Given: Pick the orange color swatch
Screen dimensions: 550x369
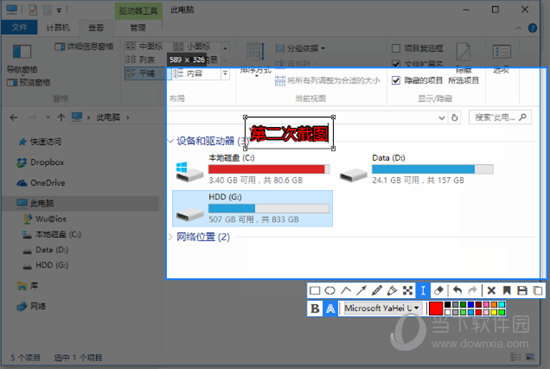Looking at the screenshot, I should pos(494,305).
